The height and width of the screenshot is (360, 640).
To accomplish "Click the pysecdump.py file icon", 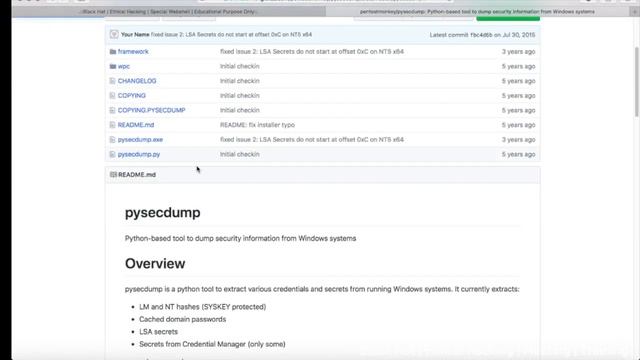I will (x=112, y=155).
